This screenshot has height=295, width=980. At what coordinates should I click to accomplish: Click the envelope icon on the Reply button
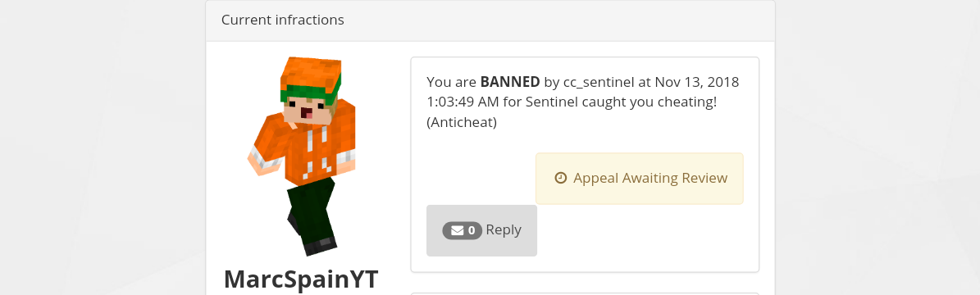click(458, 230)
